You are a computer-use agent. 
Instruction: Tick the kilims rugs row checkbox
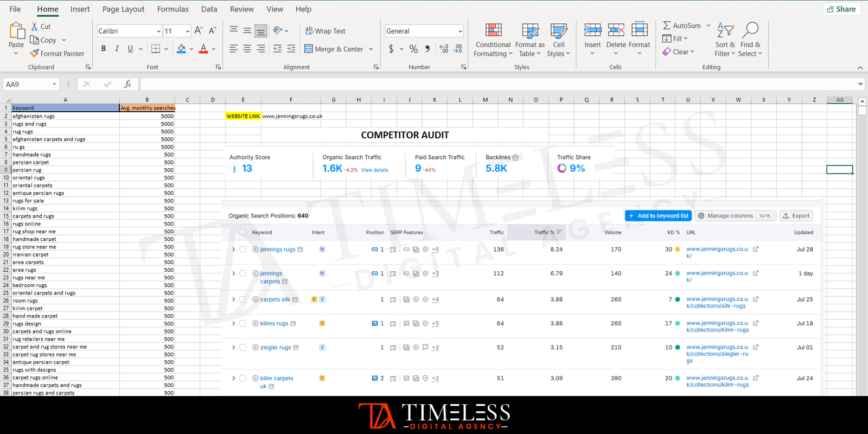click(242, 323)
